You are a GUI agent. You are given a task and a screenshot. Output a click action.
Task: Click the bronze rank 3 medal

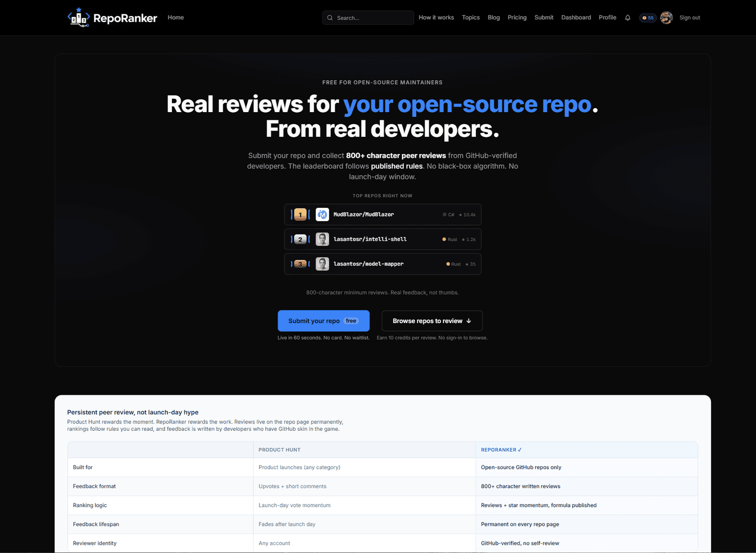[x=300, y=264]
